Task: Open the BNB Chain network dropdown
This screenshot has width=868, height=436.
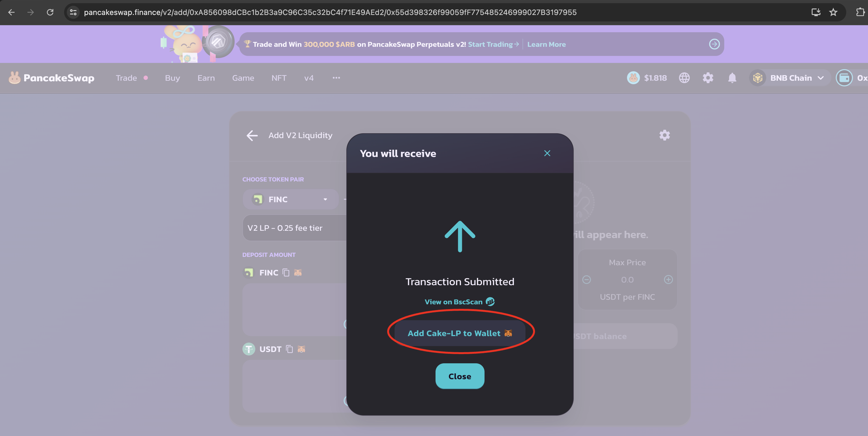Action: pos(791,78)
